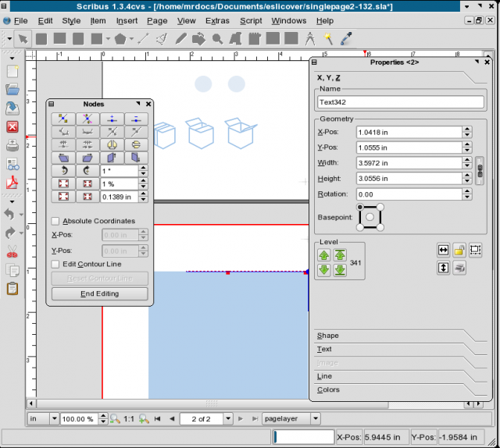Click the Cut scissors icon
This screenshot has height=448, width=500.
tap(12, 251)
